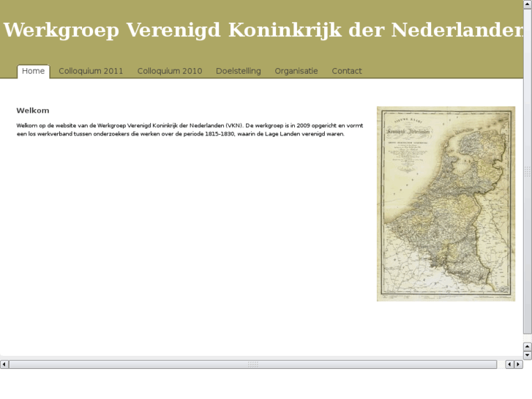The image size is (532, 399).
Task: Open the Home tab
Action: 33,71
